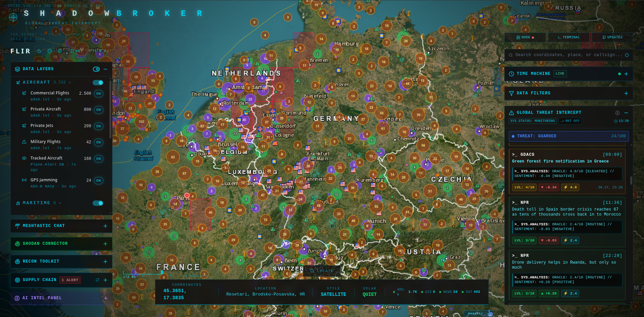This screenshot has height=317, width=644.
Task: Open the NODE tab
Action: click(525, 37)
